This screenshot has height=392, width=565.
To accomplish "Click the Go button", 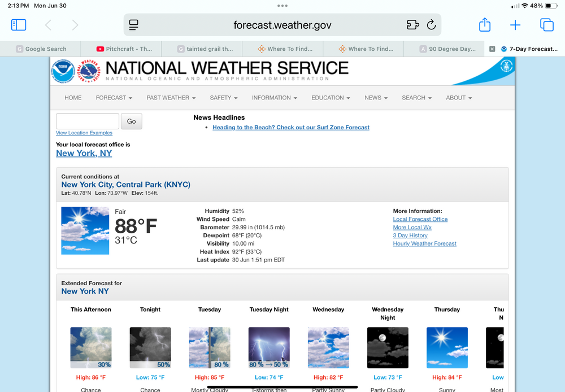I will pos(132,121).
